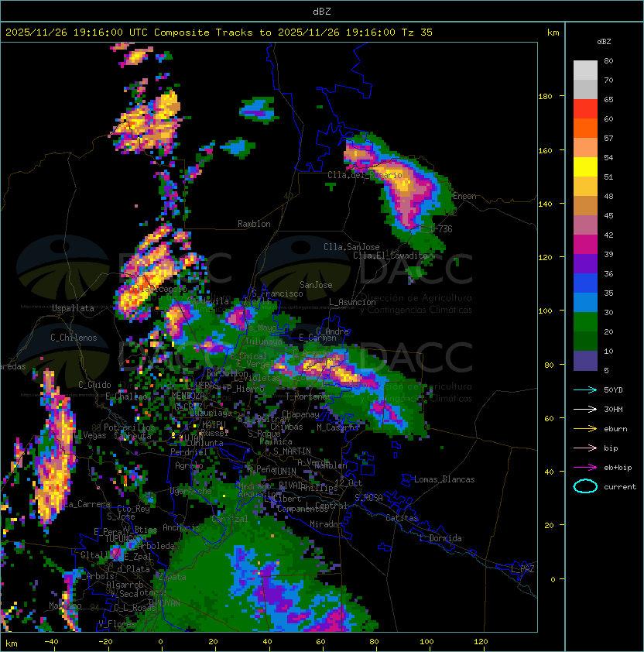Viewport: 644px width, 652px height.
Task: Click the 'L_Dormida' place label
Action: point(440,538)
